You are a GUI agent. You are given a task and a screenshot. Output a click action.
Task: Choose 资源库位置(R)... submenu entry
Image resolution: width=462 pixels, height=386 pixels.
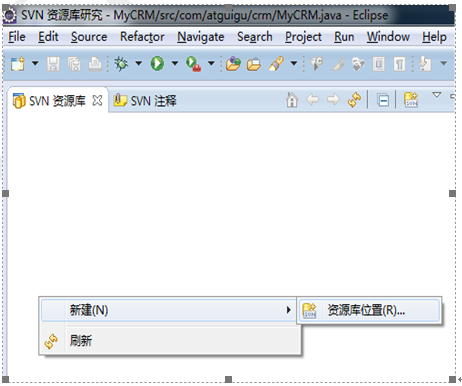point(369,310)
